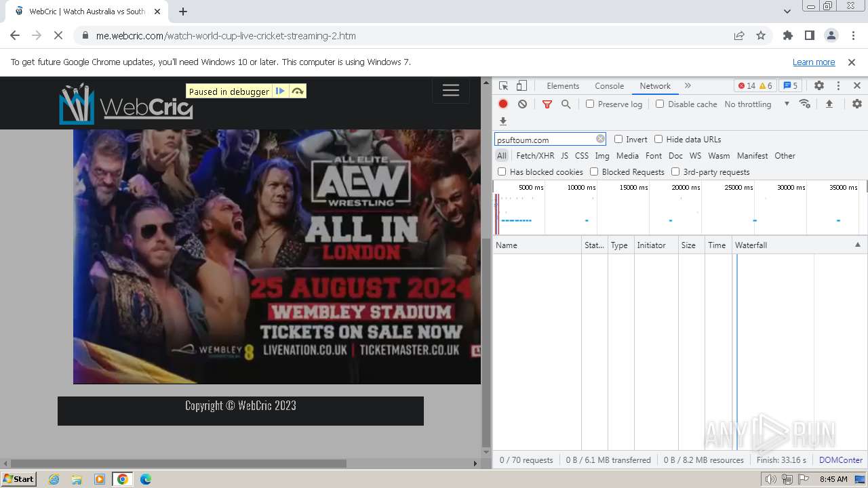Switch to the Elements tab

(x=563, y=86)
